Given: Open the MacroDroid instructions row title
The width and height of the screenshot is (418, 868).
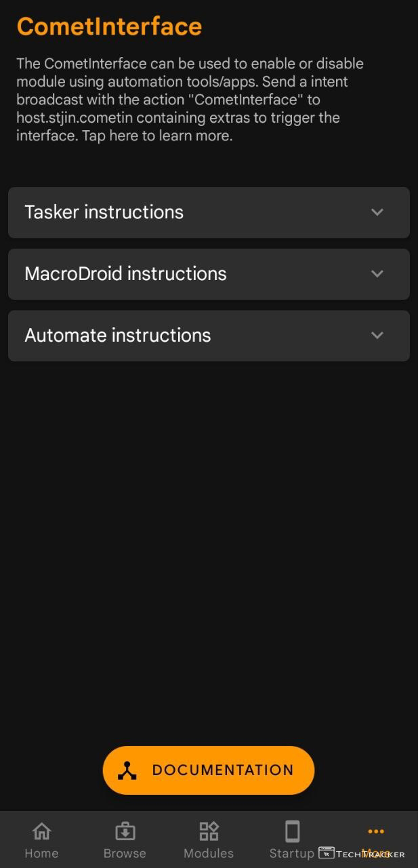Looking at the screenshot, I should coord(125,274).
